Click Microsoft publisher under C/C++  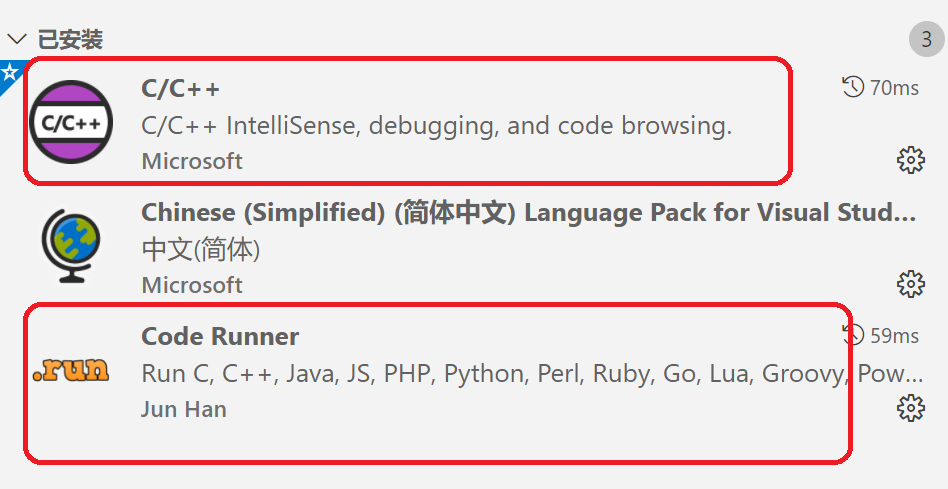click(x=192, y=161)
